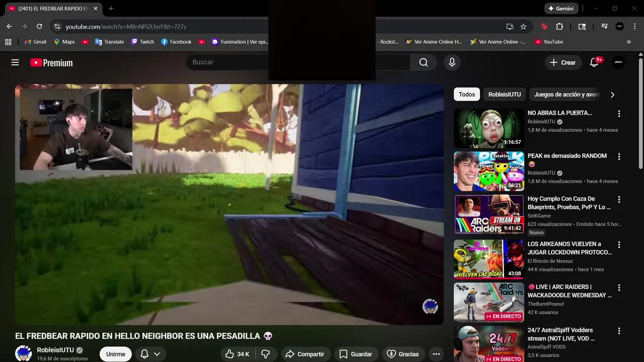Click the page vertical scrollbar
Image resolution: width=644 pixels, height=362 pixels.
click(x=640, y=113)
